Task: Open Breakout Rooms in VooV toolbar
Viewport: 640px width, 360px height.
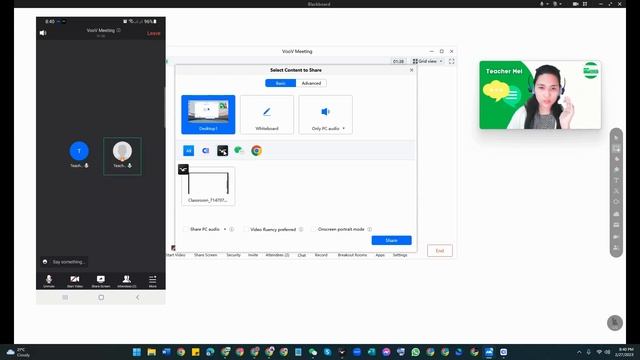Action: (x=352, y=255)
